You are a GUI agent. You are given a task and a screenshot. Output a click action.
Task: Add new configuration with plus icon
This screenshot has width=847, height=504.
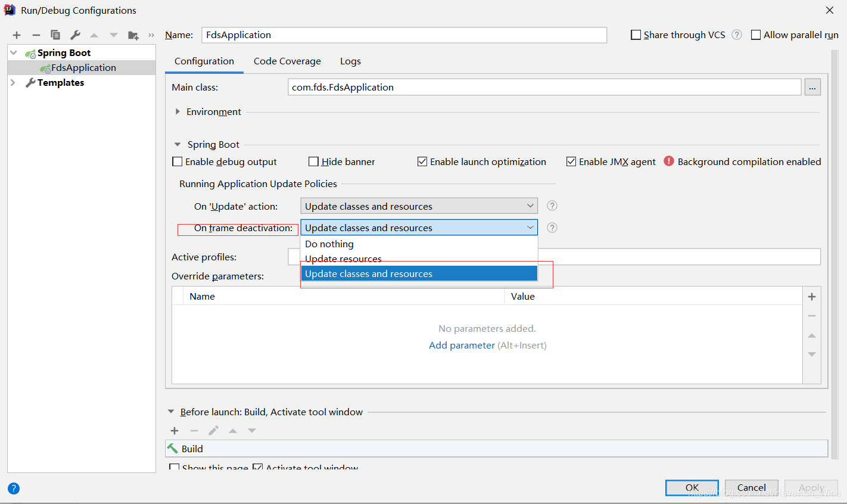pyautogui.click(x=17, y=35)
